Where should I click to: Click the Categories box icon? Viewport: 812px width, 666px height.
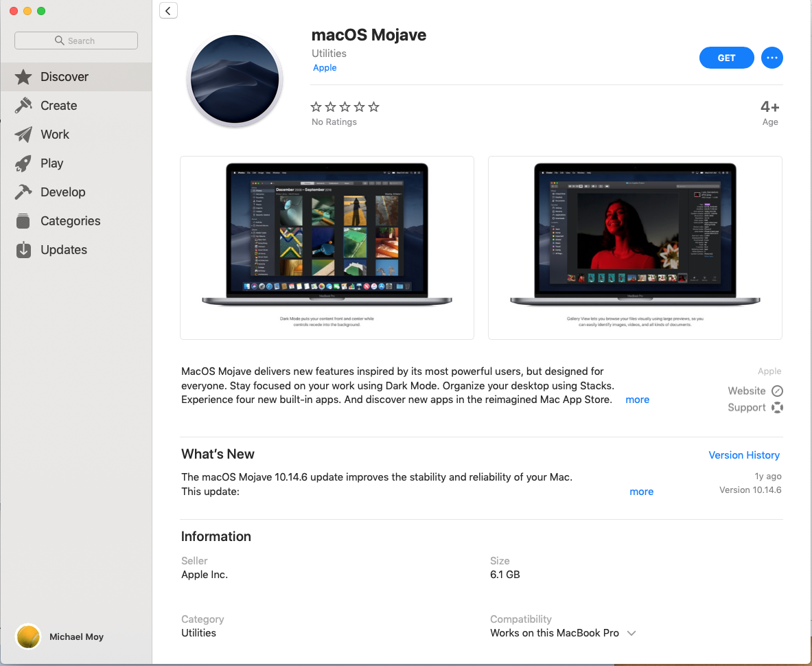tap(23, 221)
